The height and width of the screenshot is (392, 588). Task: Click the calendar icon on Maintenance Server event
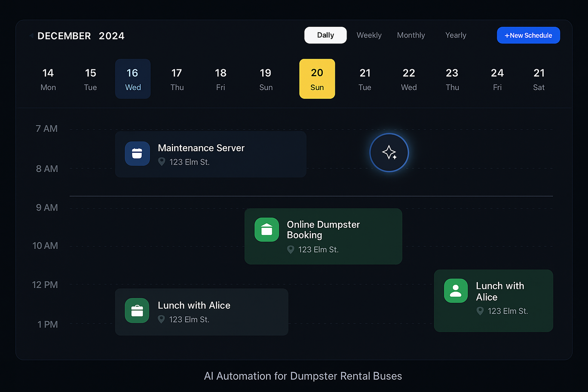click(x=137, y=154)
